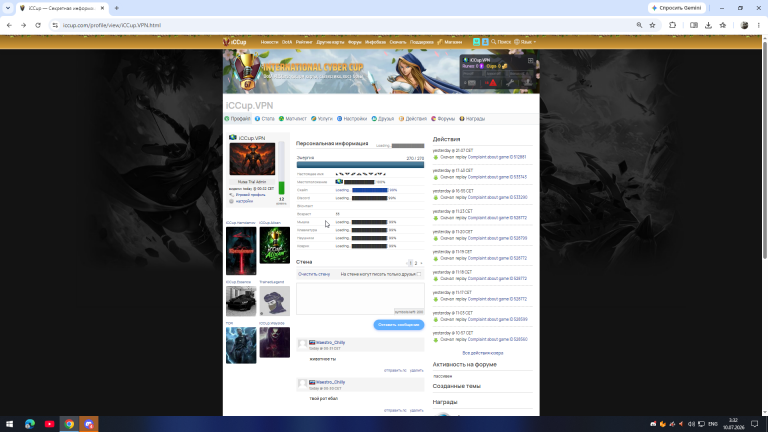This screenshot has width=768, height=432.
Task: Click the zoom magnifier icon in the address bar
Action: point(639,25)
